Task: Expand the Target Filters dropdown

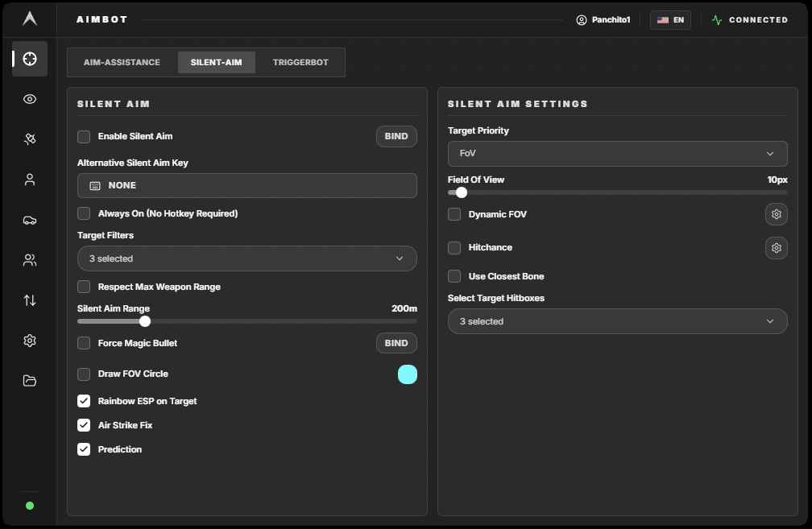Action: 247,258
